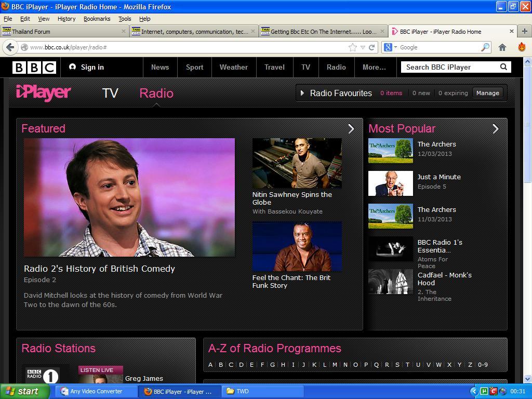Viewport: 532px width, 399px height.
Task: Click the Google search field
Action: (440, 47)
